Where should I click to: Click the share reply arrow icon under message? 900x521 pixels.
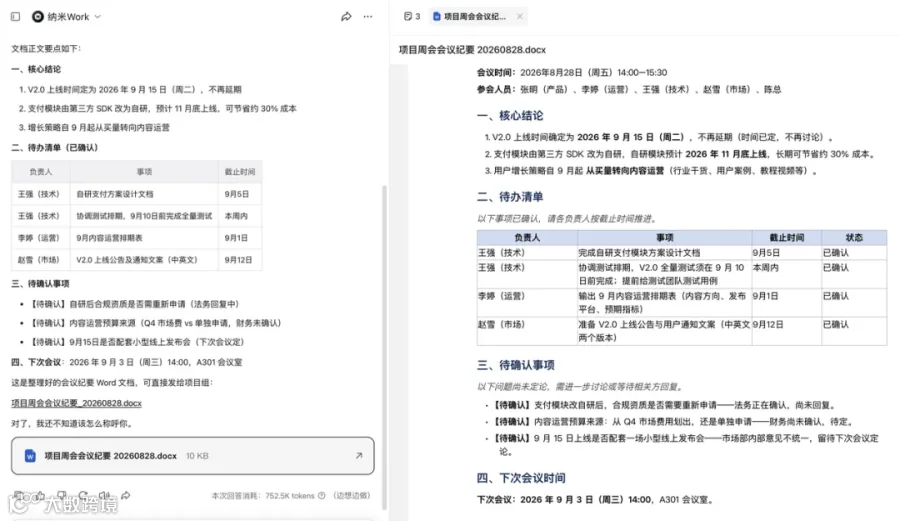click(x=126, y=495)
